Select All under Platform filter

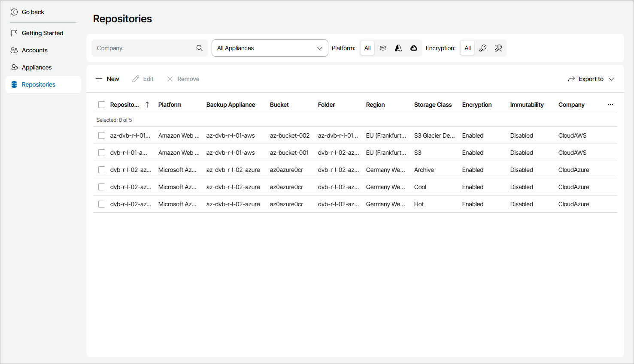click(x=367, y=48)
